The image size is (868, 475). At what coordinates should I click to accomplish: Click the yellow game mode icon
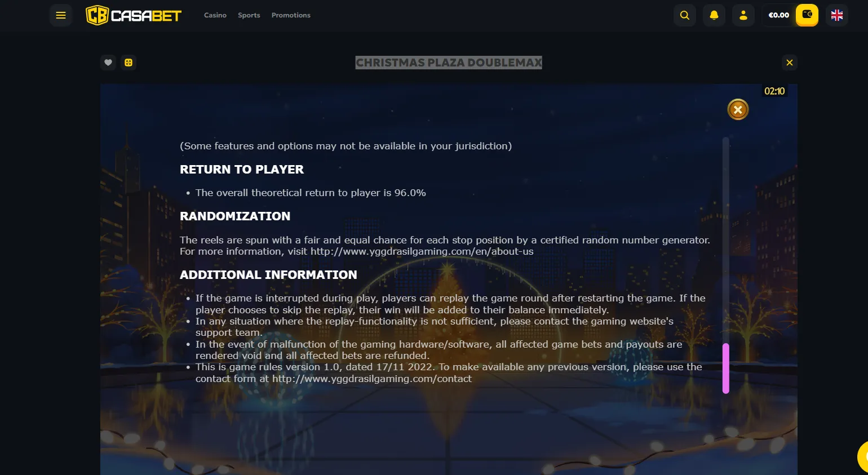coord(129,63)
